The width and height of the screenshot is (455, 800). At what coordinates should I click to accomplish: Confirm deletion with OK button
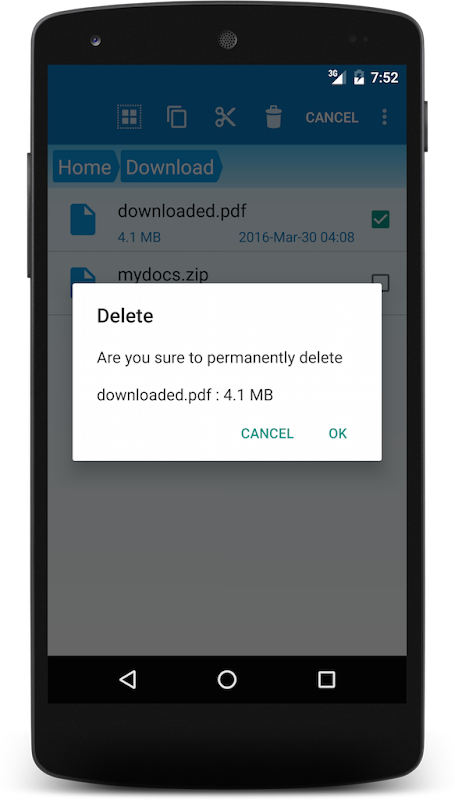(x=337, y=433)
